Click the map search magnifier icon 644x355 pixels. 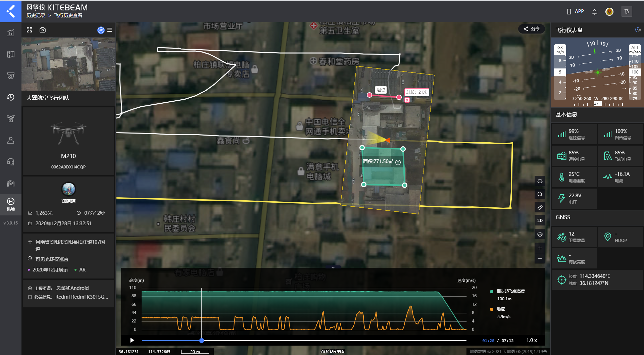pyautogui.click(x=540, y=194)
